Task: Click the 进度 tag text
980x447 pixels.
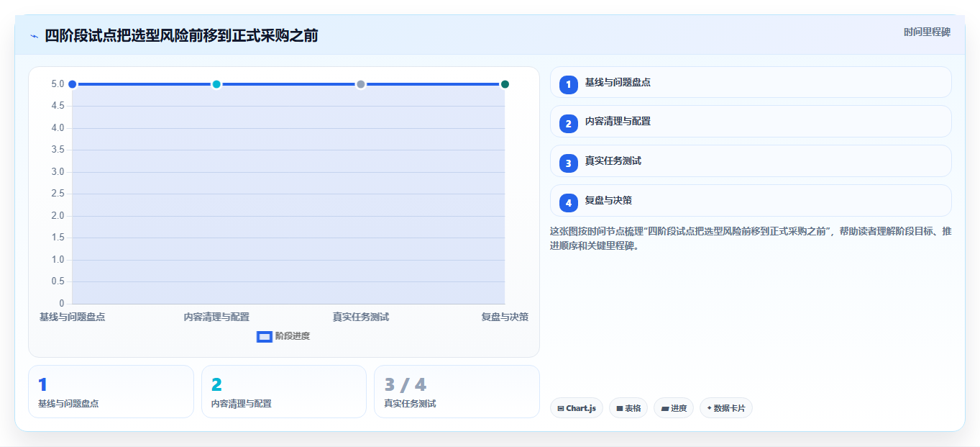Action: pyautogui.click(x=679, y=408)
